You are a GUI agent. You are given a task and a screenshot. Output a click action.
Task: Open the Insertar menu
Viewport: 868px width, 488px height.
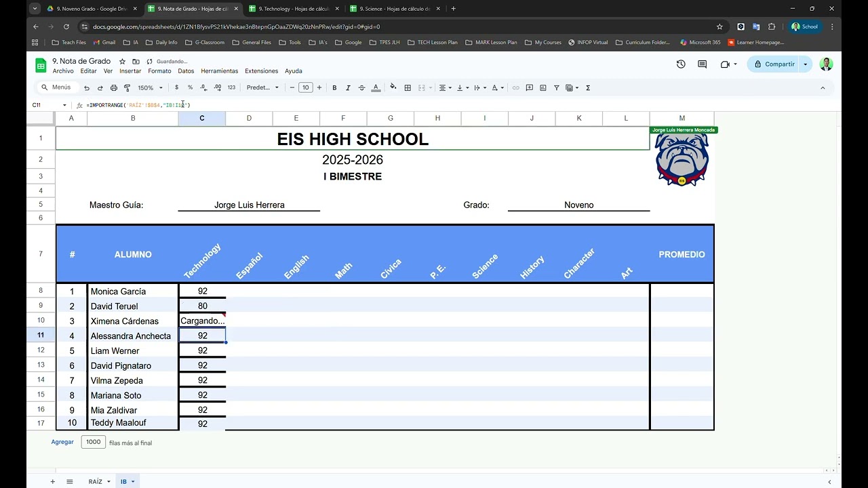coord(130,71)
